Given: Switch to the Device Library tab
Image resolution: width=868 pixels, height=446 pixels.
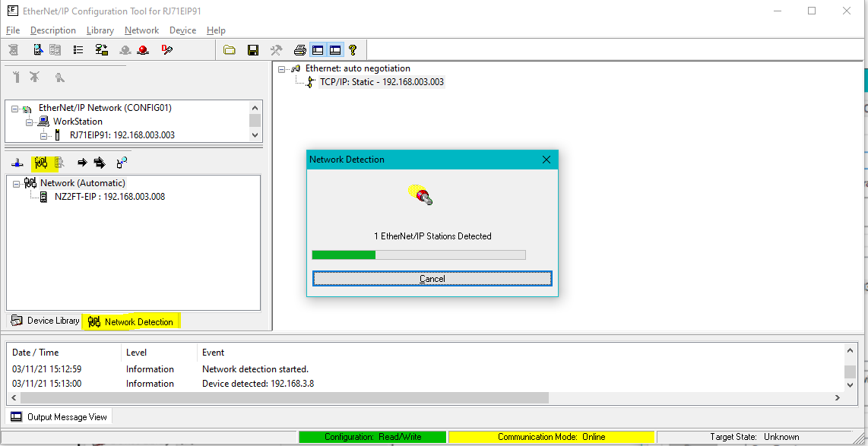Looking at the screenshot, I should click(x=46, y=321).
